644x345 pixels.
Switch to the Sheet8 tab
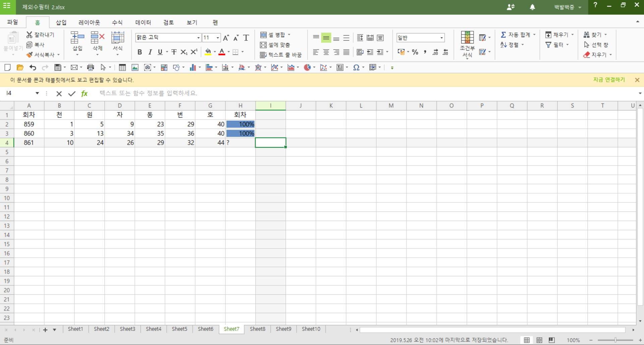(257, 329)
